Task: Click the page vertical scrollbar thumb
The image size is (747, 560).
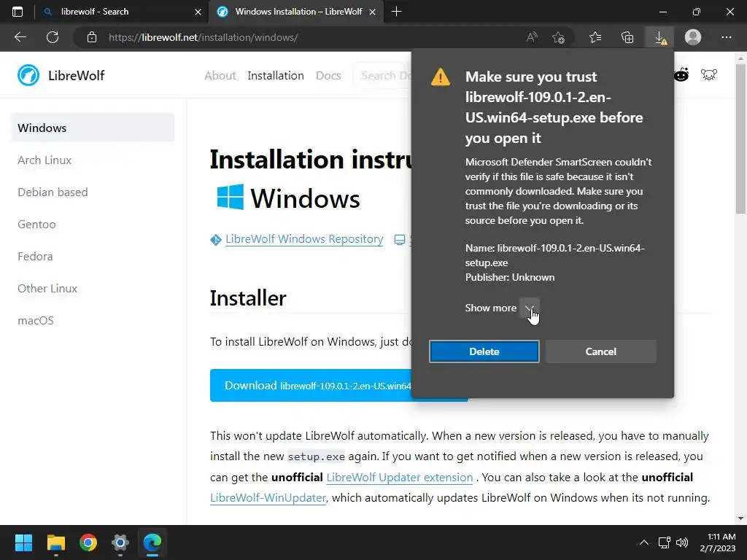Action: [x=741, y=138]
